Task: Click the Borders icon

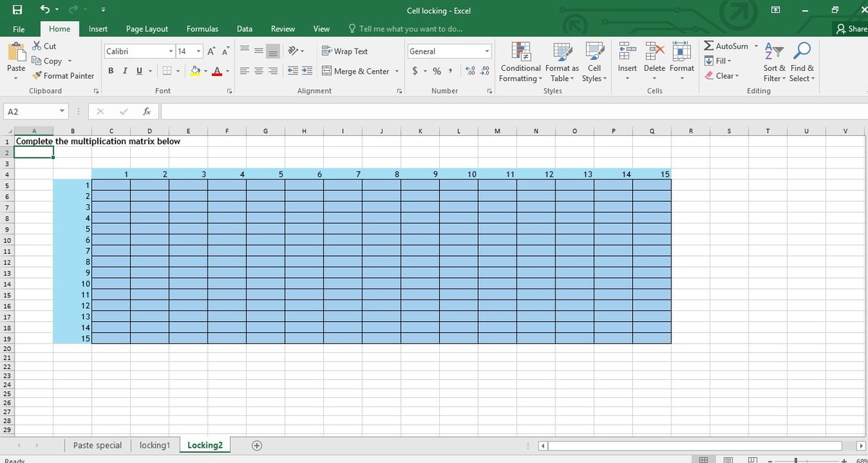Action: click(x=166, y=71)
